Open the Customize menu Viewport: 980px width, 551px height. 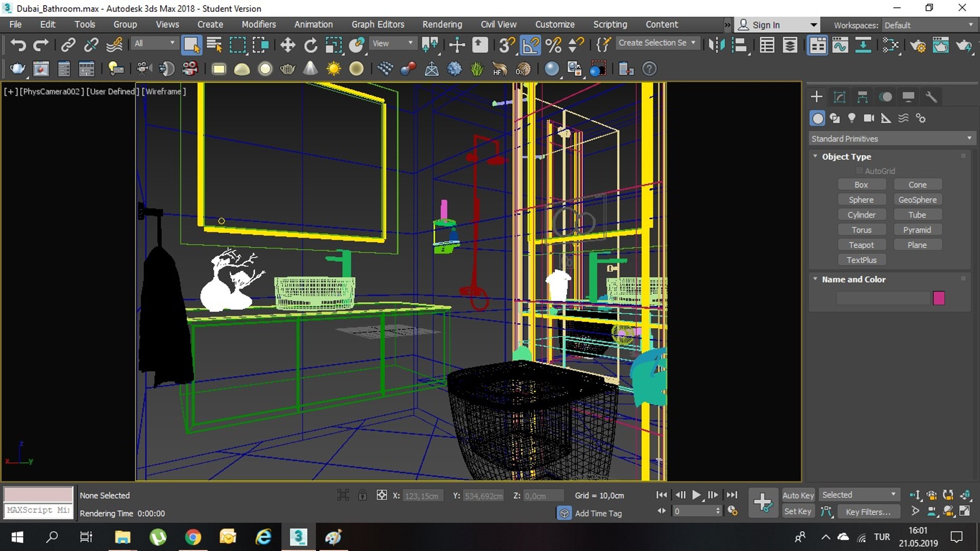point(555,25)
